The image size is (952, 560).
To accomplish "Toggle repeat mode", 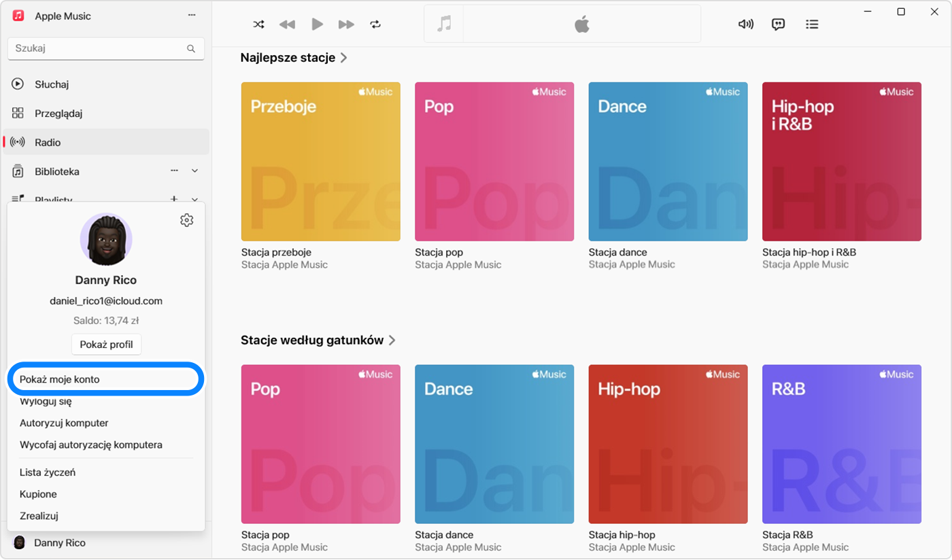I will tap(375, 24).
